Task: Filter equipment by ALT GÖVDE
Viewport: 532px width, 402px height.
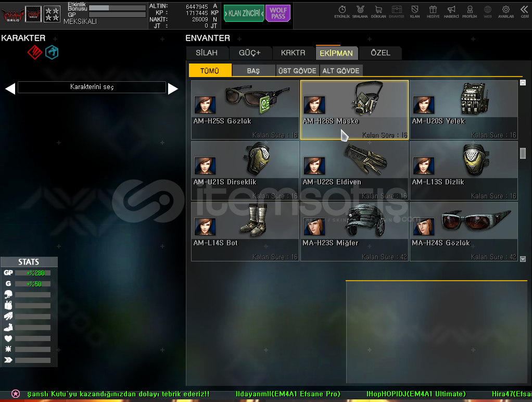Action: tap(341, 71)
